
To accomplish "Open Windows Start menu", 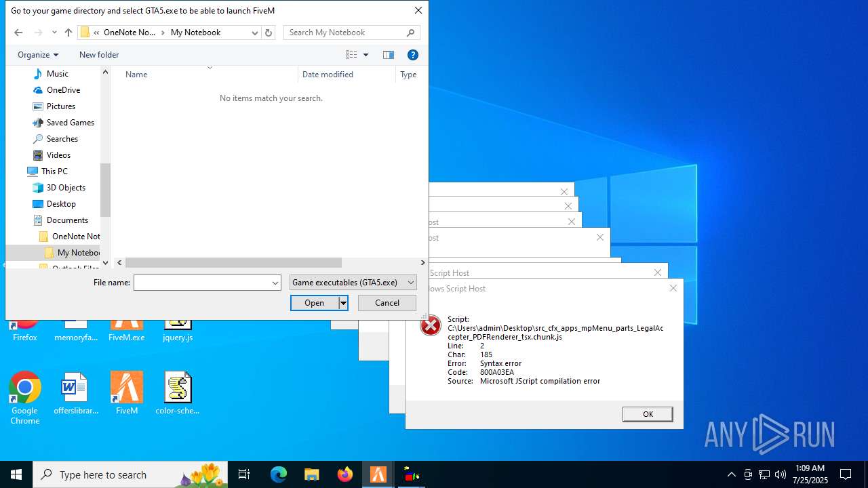I will click(x=16, y=474).
